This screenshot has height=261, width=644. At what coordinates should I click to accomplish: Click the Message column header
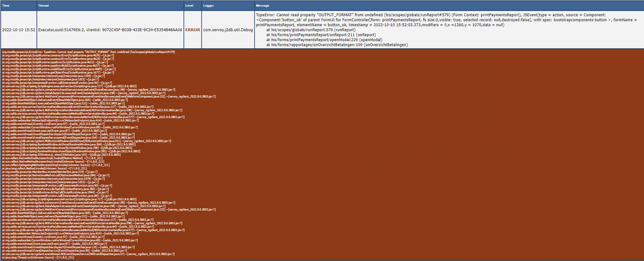point(449,6)
